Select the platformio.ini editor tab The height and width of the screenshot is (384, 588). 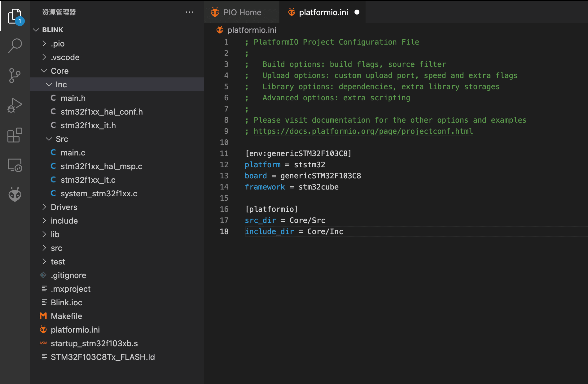pos(323,12)
